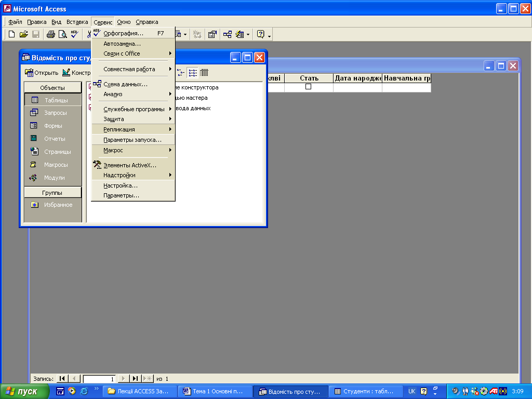Click the Properties toolbar icon
Image resolution: width=532 pixels, height=399 pixels.
coord(212,34)
